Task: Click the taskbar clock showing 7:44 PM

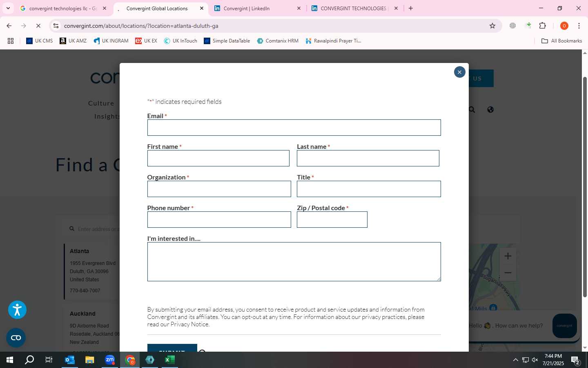Action: pos(553,360)
